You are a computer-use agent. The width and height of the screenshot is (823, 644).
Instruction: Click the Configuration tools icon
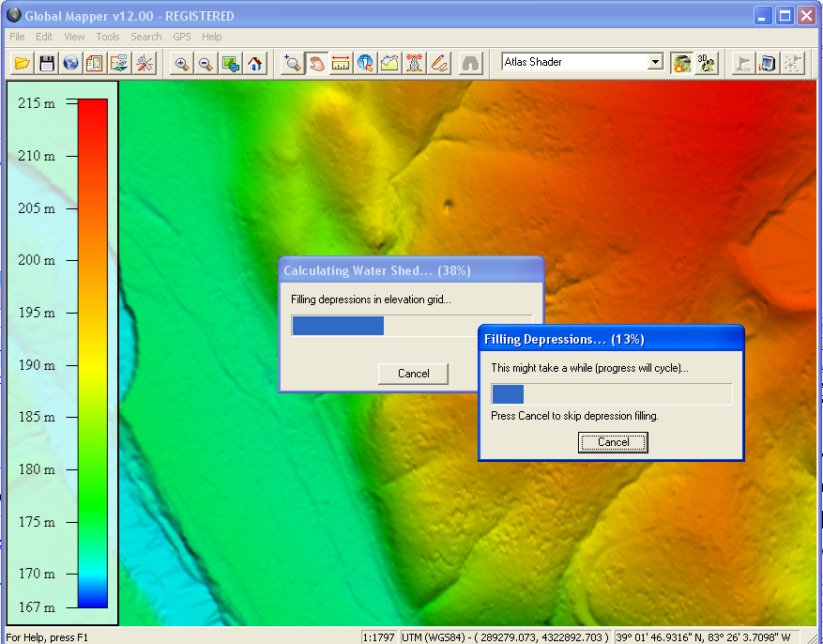point(144,63)
